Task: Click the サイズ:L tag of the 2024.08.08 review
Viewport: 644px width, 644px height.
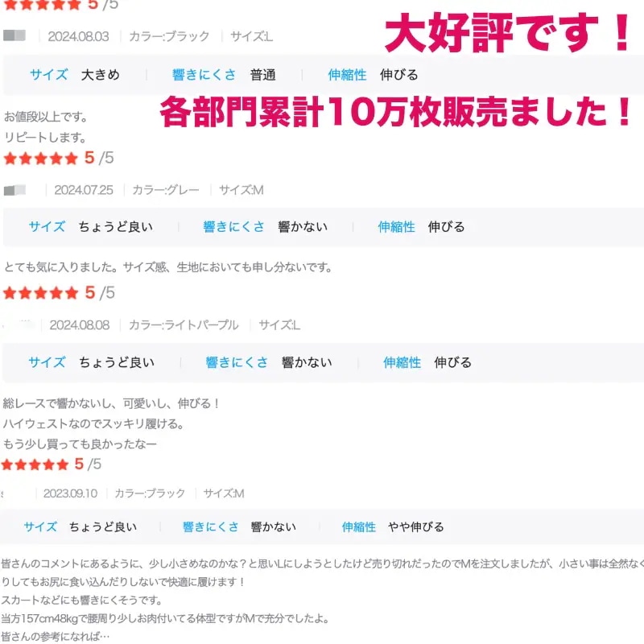Action: tap(279, 325)
